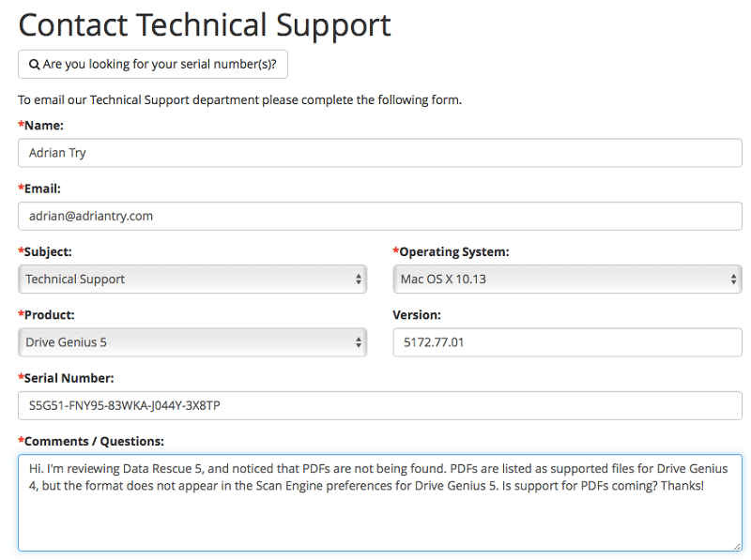The width and height of the screenshot is (751, 560).
Task: Expand the Operating System dropdown Mac OS X 10.13
Action: click(568, 279)
